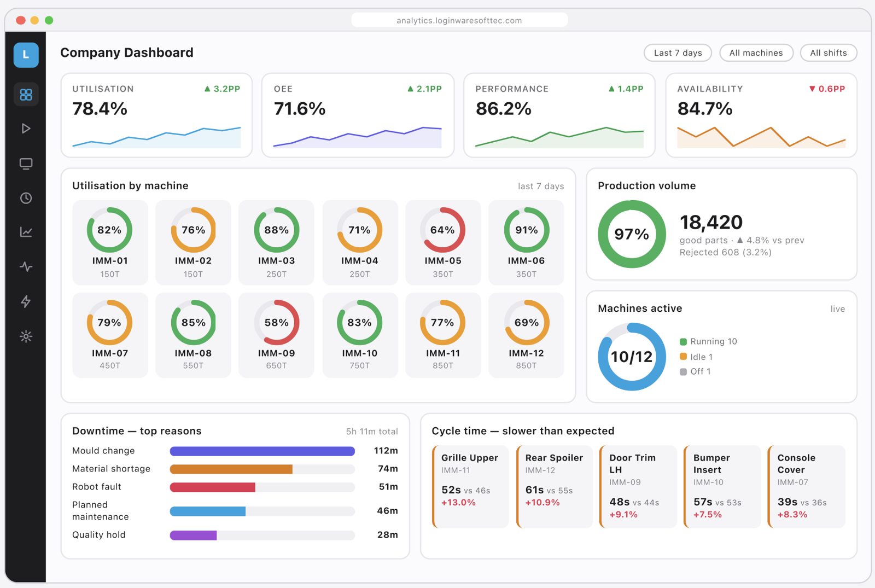Open the OEE 71.6% KPI card

(358, 115)
